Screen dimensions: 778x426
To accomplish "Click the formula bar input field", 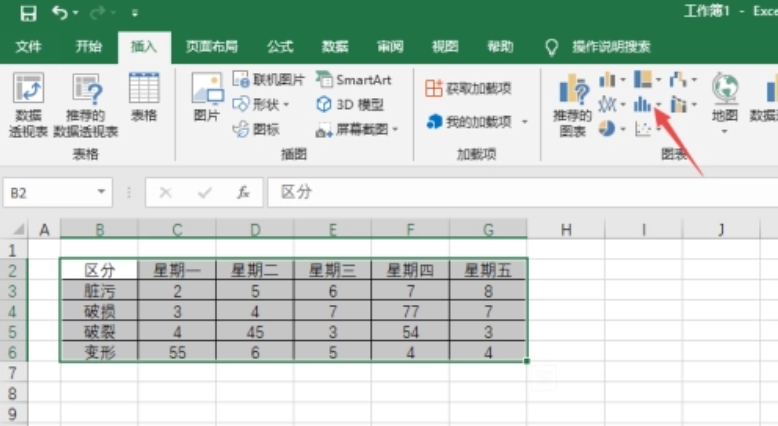I will coord(500,192).
